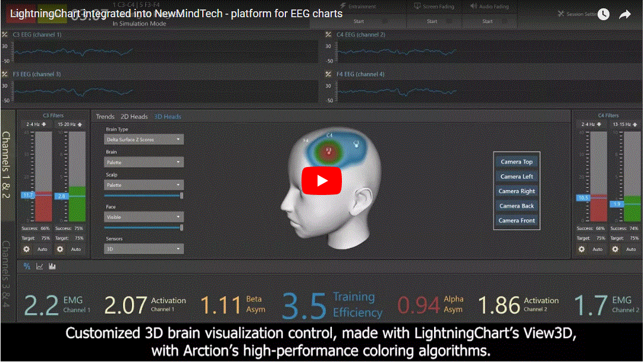Play the YouTube video
This screenshot has width=644, height=362.
pyautogui.click(x=322, y=181)
